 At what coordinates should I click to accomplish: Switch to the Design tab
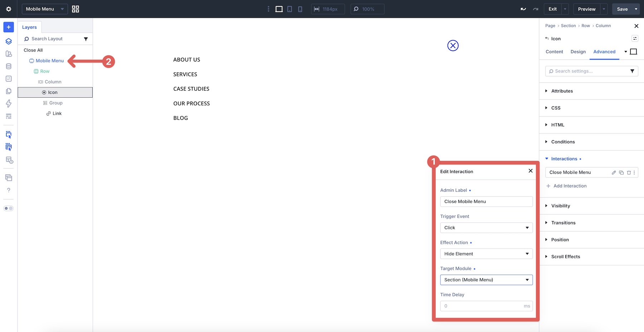[578, 52]
